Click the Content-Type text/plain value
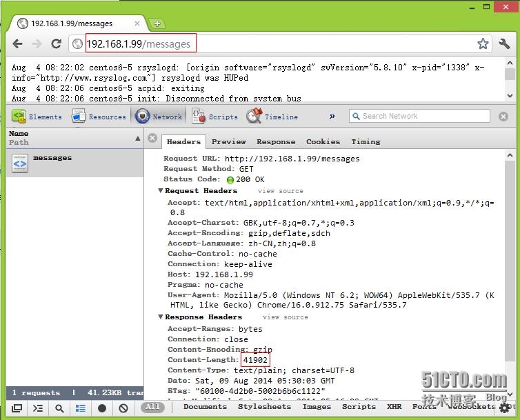The image size is (520, 420). coord(294,370)
